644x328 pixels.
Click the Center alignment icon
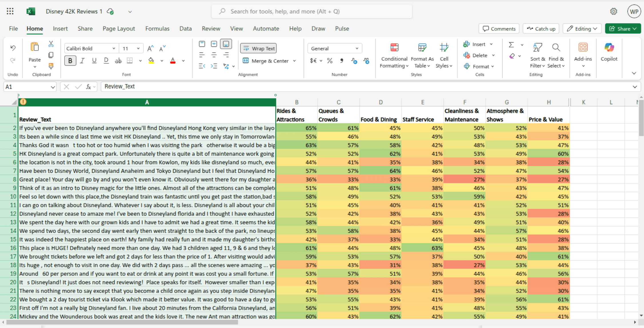[214, 55]
